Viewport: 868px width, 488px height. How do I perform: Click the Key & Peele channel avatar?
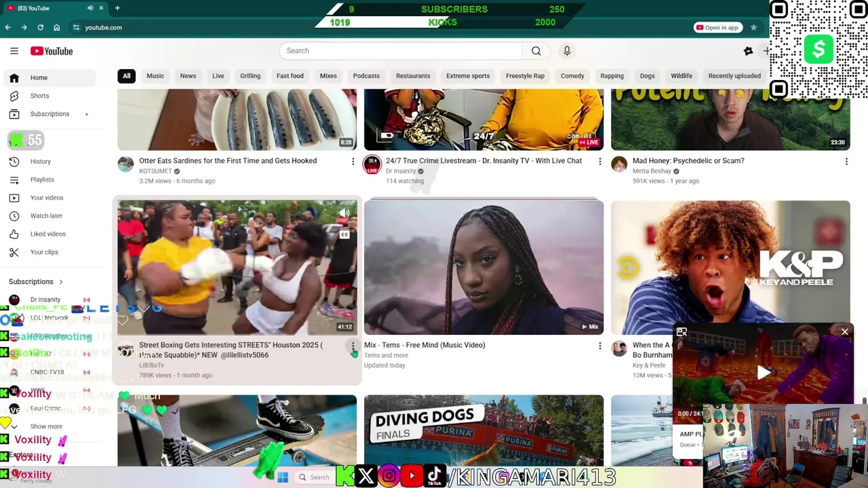(619, 348)
